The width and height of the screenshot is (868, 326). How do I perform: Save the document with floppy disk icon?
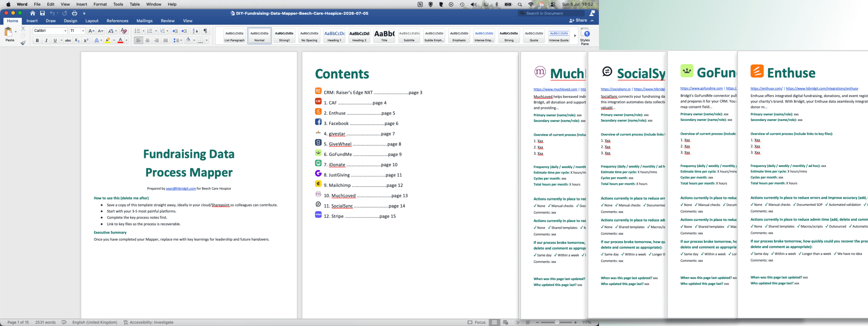tap(42, 13)
